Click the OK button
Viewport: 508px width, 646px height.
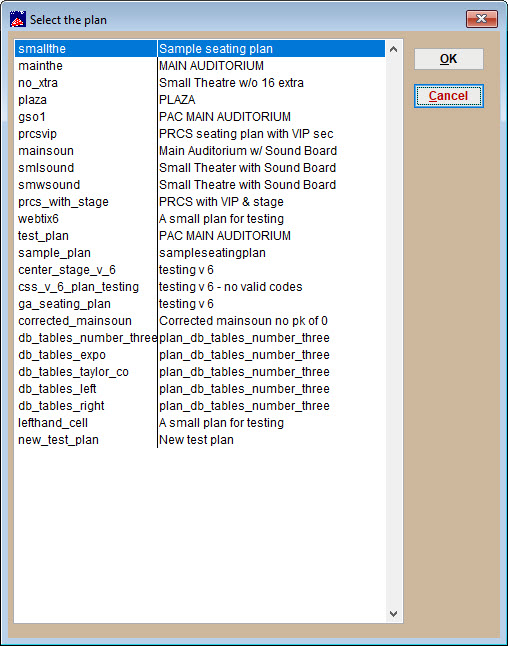pos(448,59)
